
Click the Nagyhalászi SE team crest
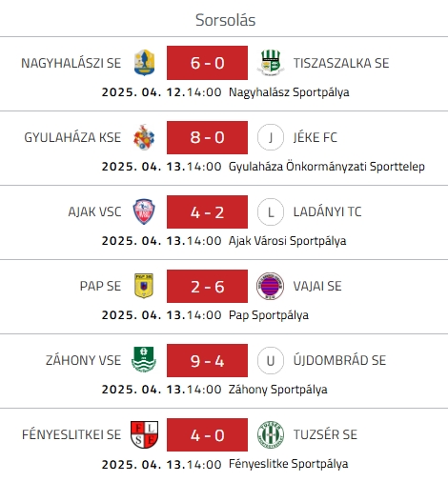(144, 63)
